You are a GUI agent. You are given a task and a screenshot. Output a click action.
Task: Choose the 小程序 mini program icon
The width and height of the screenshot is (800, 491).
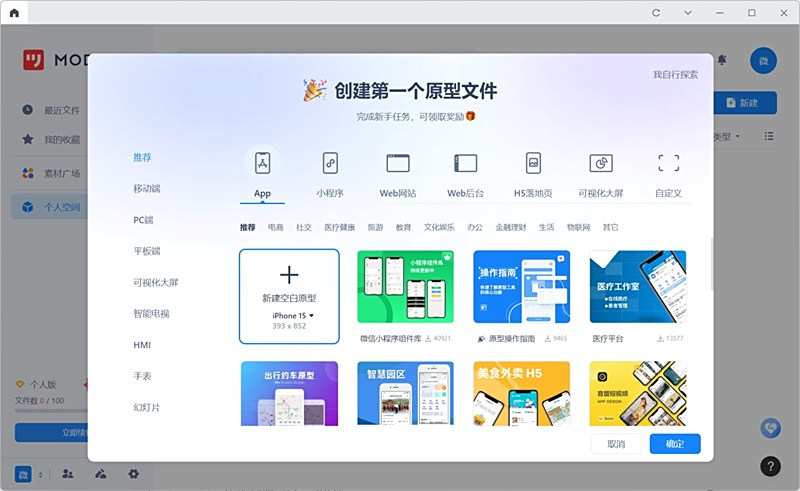330,163
